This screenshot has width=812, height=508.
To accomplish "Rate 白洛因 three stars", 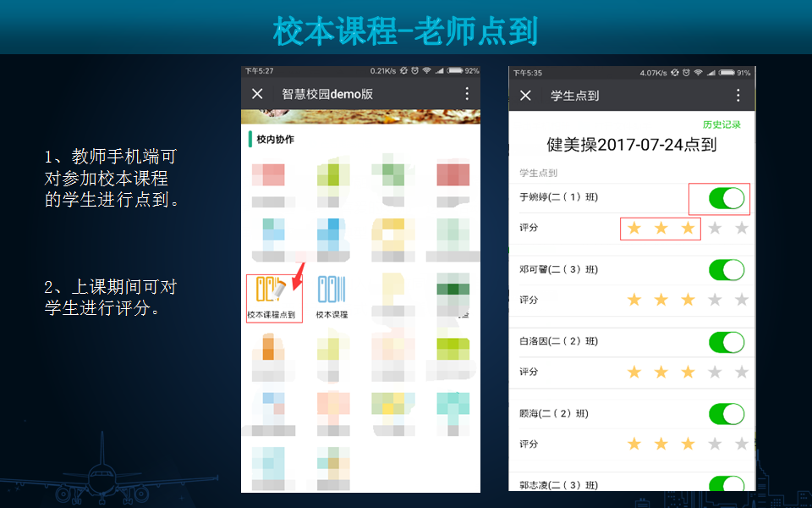I will (689, 372).
